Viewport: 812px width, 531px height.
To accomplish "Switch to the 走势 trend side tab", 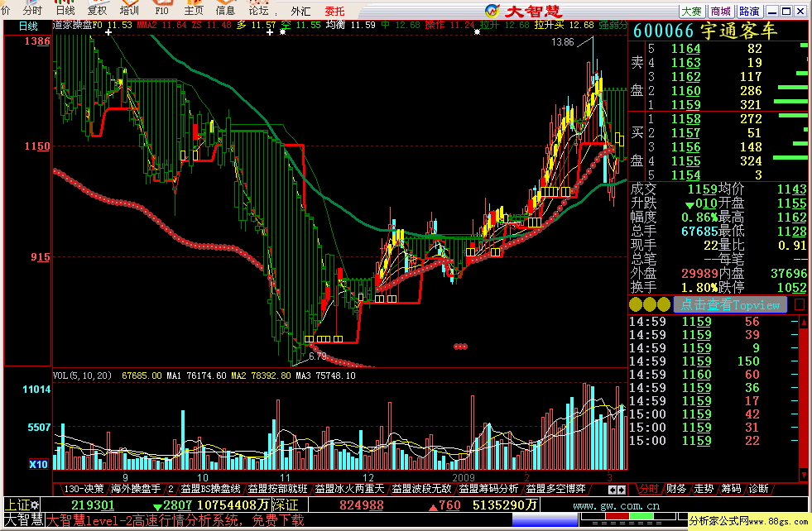I will [x=704, y=489].
